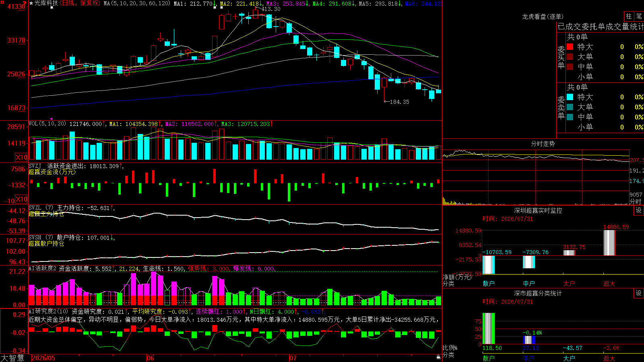Click the 散户持仓: 107.001 readout
Image resolution: width=644 pixels, height=362 pixels.
tap(85, 237)
